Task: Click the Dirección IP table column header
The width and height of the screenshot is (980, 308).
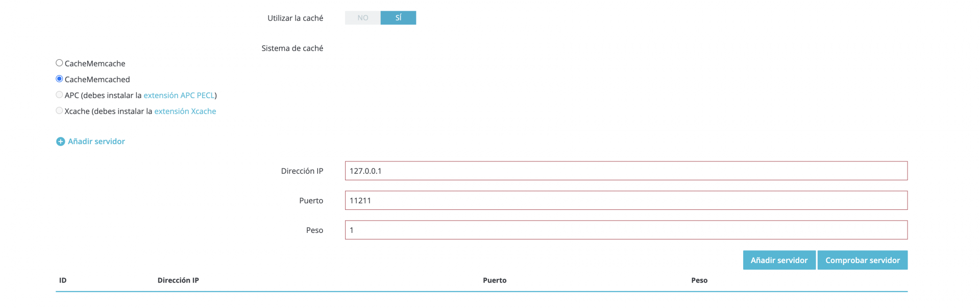Action: [x=178, y=280]
